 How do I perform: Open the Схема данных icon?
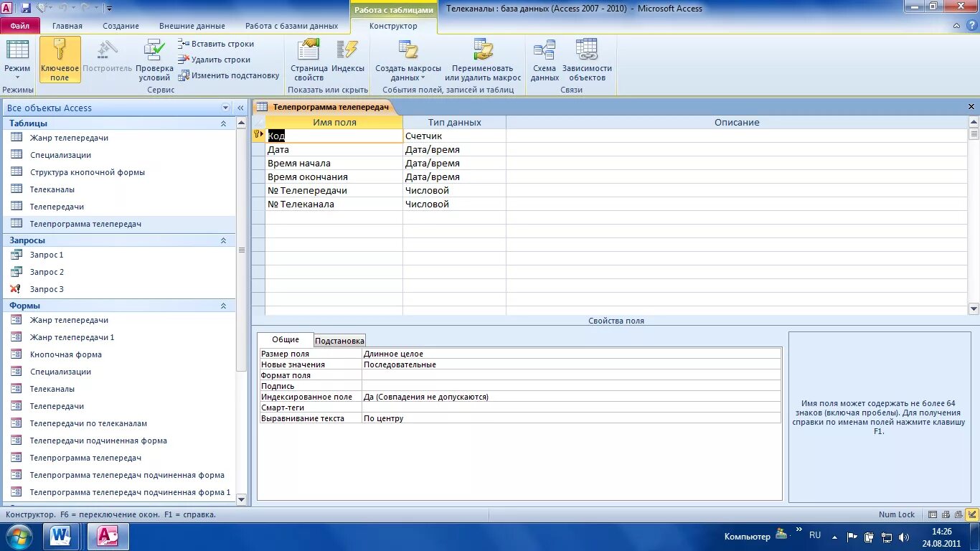[545, 60]
